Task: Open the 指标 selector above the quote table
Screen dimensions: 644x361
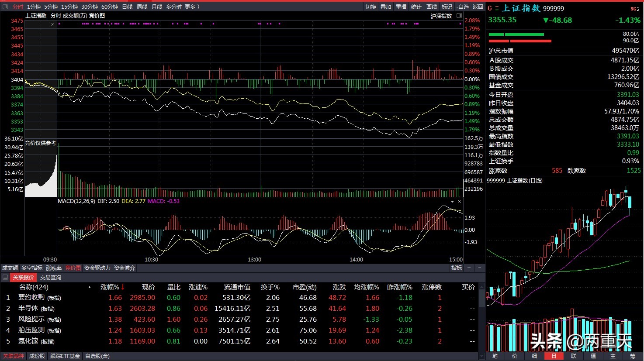Action: point(457,268)
